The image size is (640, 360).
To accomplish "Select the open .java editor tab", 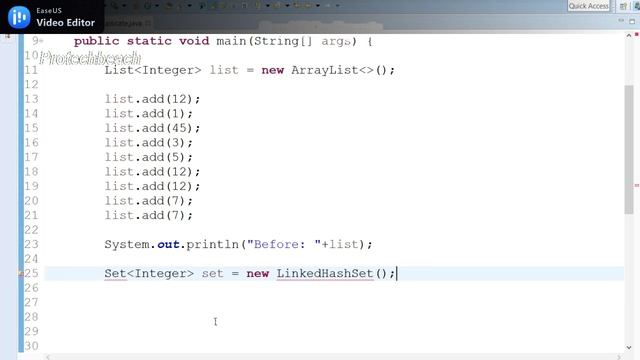I will coord(127,23).
